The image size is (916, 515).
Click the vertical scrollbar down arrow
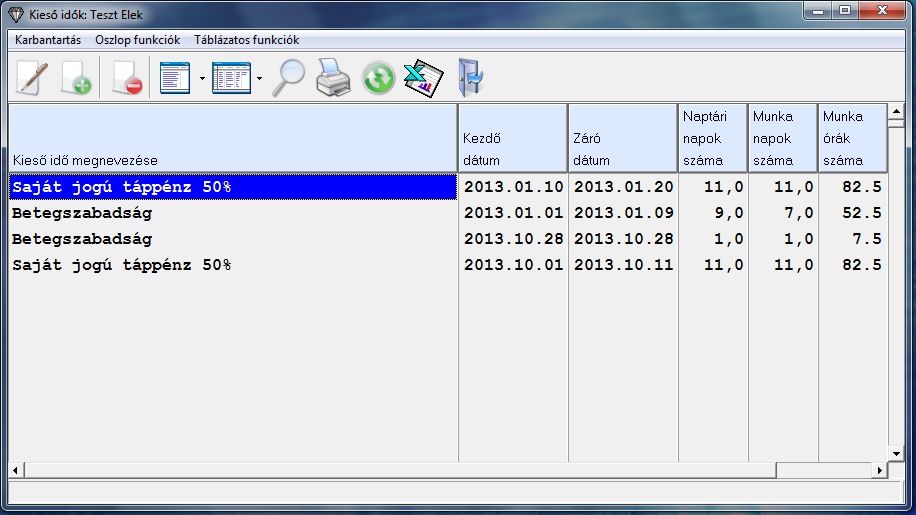point(896,453)
